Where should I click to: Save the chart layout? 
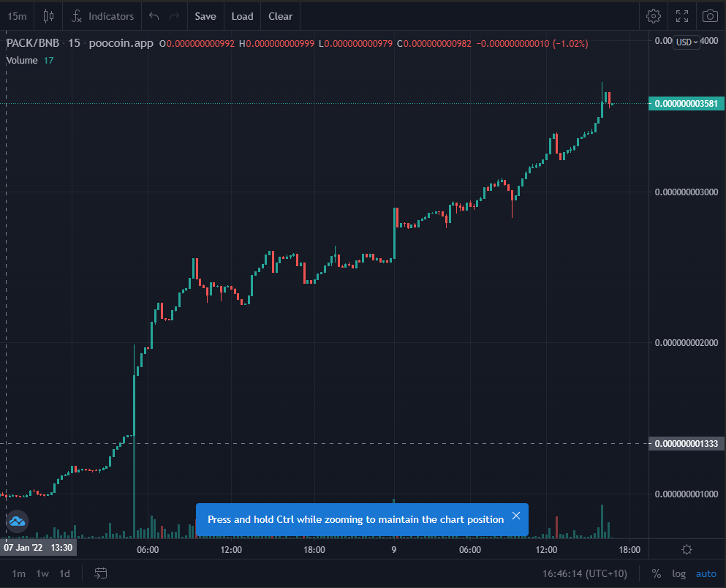coord(205,16)
